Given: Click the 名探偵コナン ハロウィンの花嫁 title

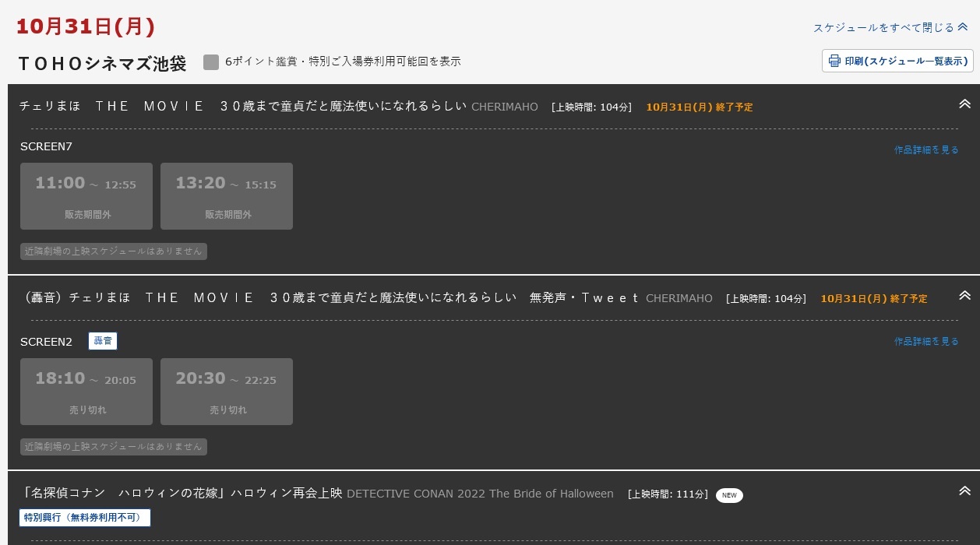Looking at the screenshot, I should [x=182, y=494].
